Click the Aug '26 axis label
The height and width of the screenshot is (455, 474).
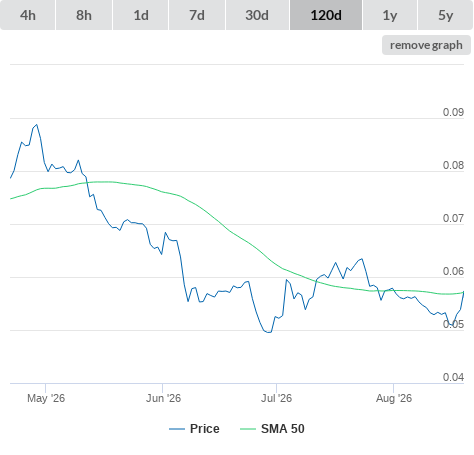pos(394,398)
